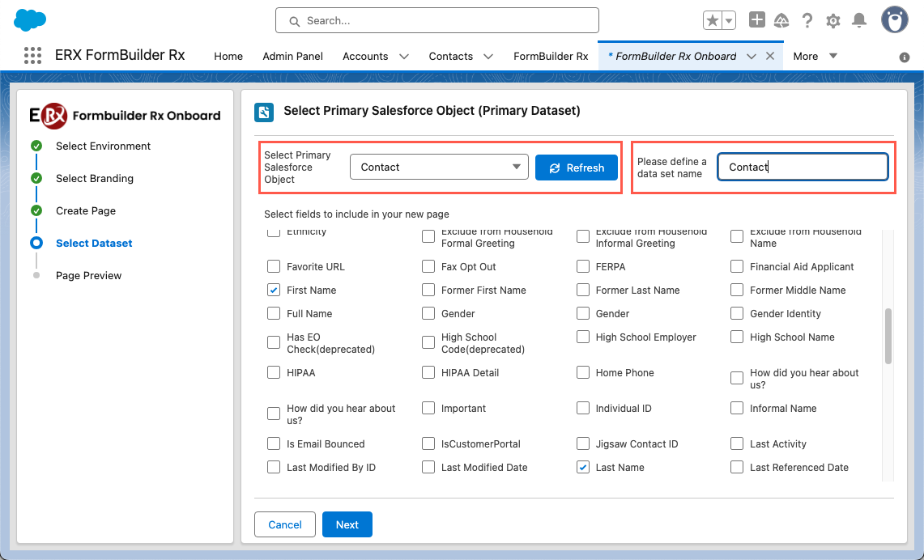Click the Salesforce cloud logo
Screen dimensions: 924x560
pos(30,20)
